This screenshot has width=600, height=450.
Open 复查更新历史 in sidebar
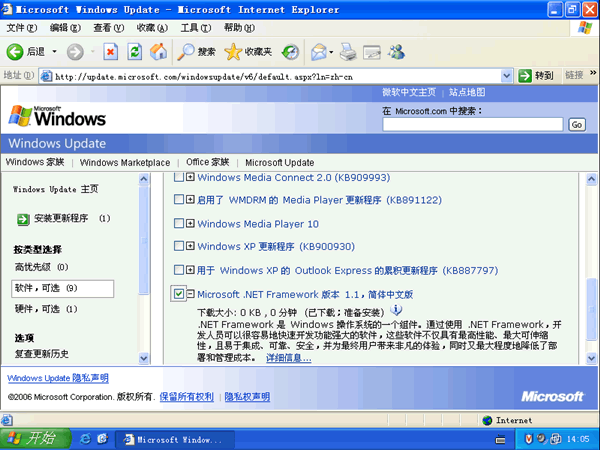tap(42, 354)
